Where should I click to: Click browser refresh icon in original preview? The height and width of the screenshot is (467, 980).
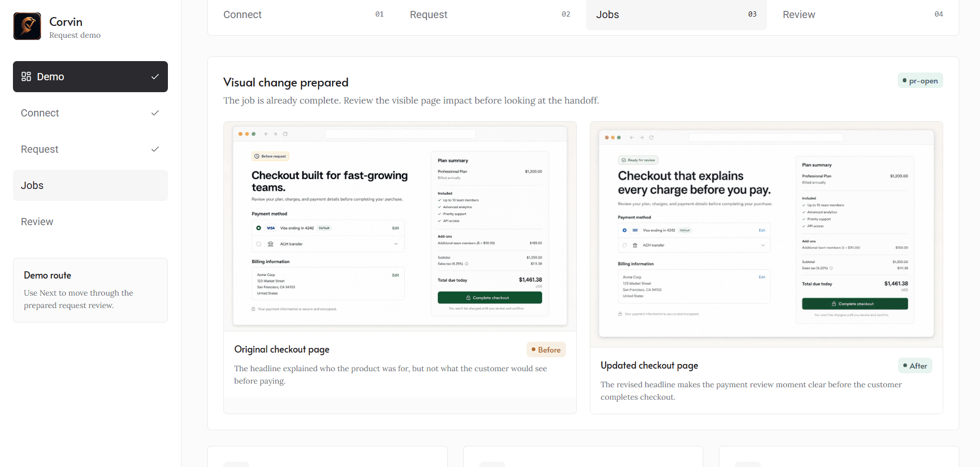pos(285,134)
